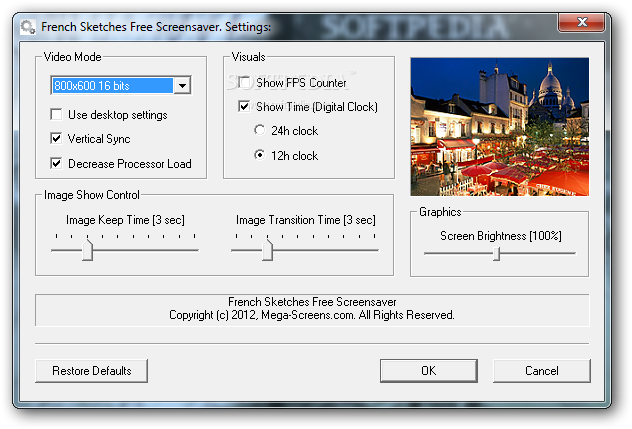Click the Screen Brightness slider thumb
Viewport: 632px width, 429px height.
coord(497,254)
